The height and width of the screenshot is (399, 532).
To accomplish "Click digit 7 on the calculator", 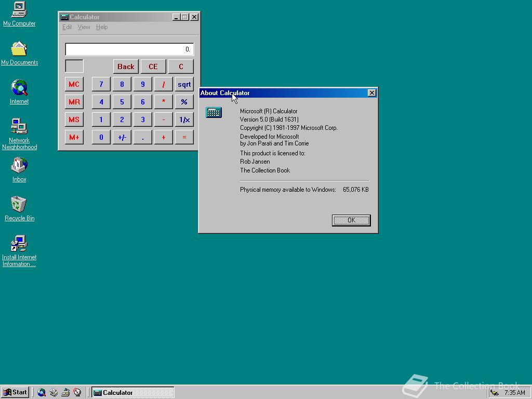I will pyautogui.click(x=101, y=84).
